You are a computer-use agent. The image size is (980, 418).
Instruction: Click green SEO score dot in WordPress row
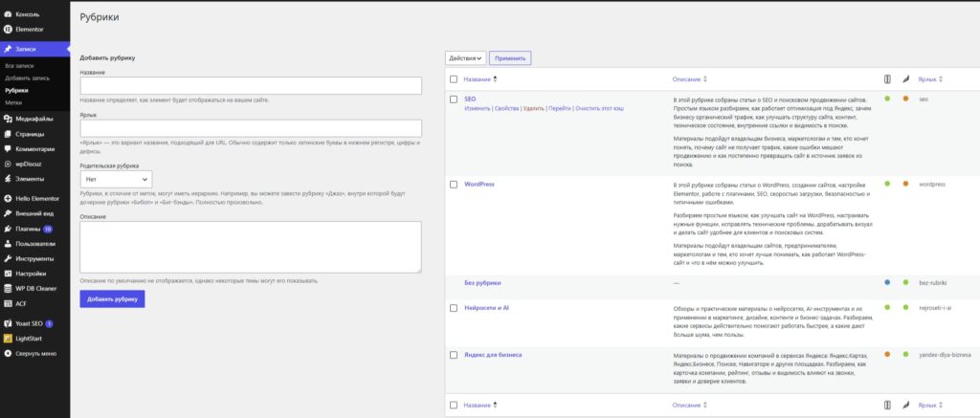click(x=887, y=184)
